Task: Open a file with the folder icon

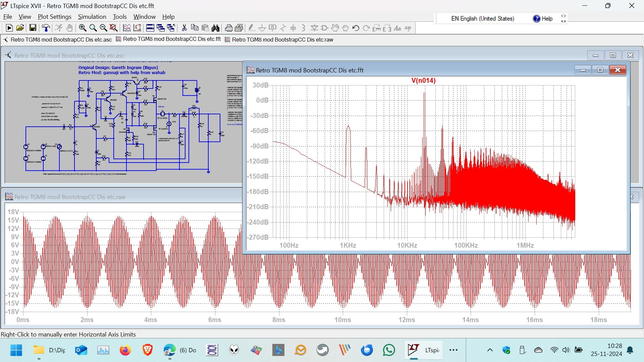Action: click(x=20, y=28)
